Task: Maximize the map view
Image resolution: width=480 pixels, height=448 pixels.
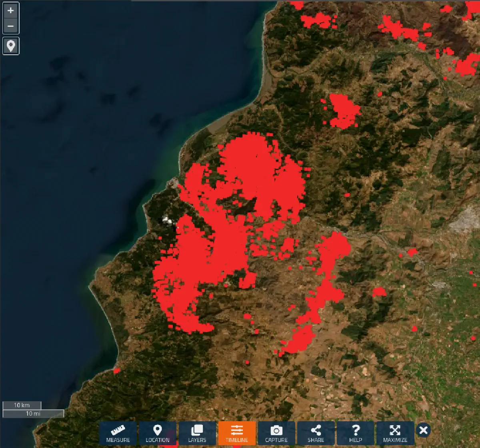Action: tap(395, 434)
